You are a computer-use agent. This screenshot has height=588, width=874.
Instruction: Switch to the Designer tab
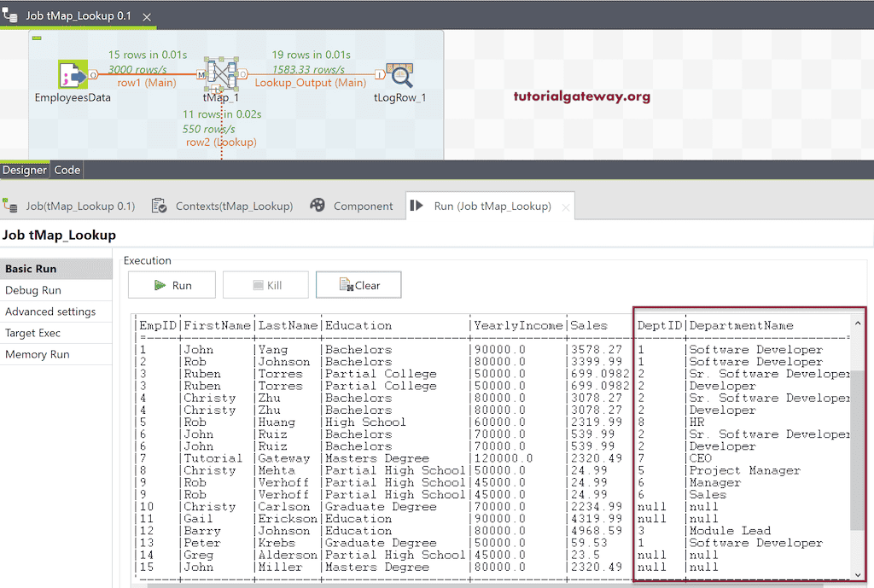tap(25, 170)
